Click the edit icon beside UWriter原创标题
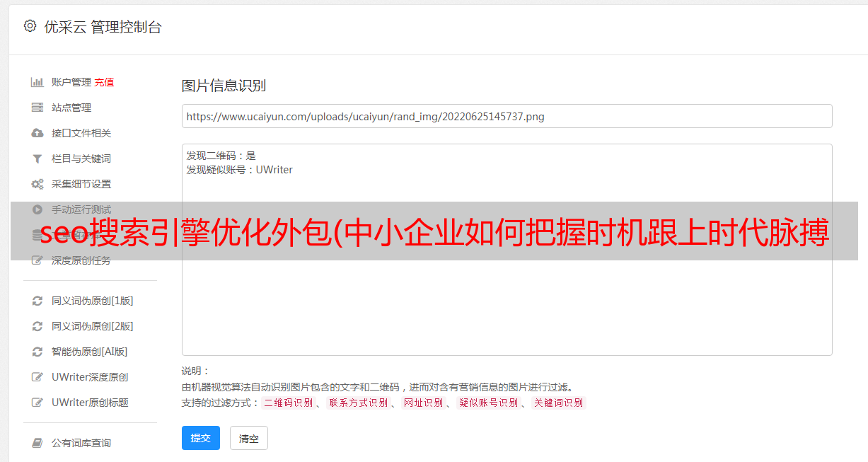 pos(37,403)
